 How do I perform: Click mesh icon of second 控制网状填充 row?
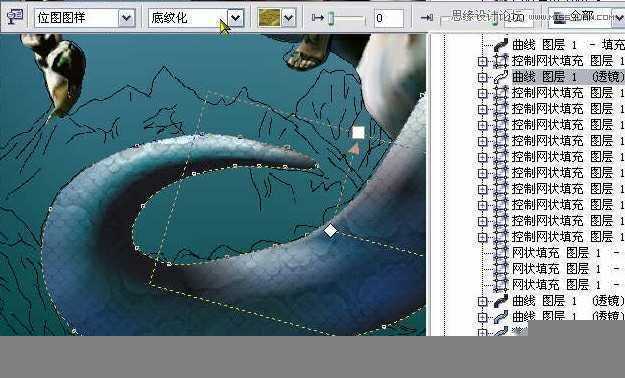pos(501,93)
